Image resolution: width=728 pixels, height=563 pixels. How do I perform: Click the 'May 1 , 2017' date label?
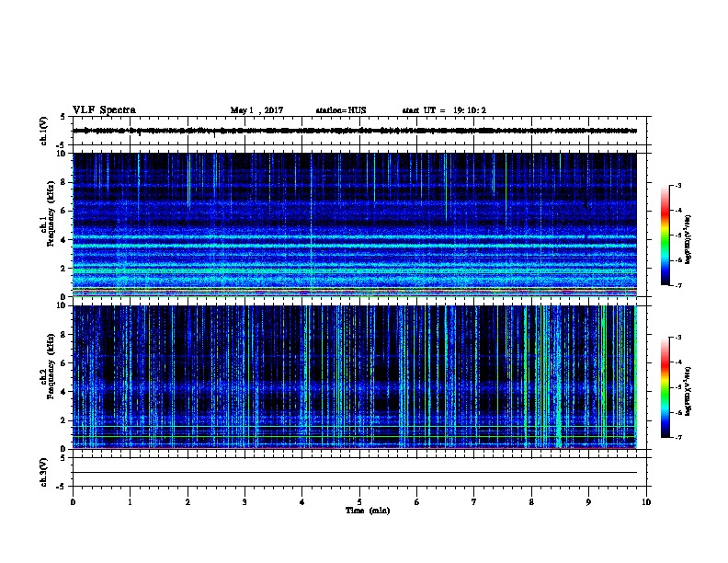[256, 110]
